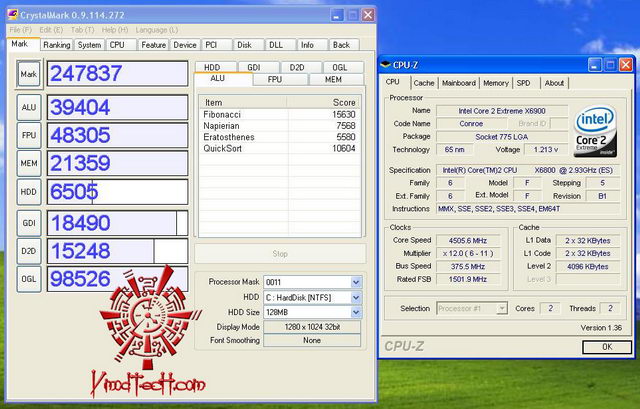Run the OGL benchmark button
This screenshot has width=640, height=409.
[x=29, y=279]
